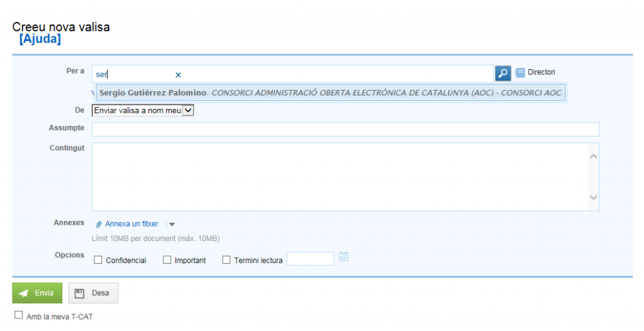Tick the Important option checkbox
This screenshot has height=331, width=644.
coord(167,260)
